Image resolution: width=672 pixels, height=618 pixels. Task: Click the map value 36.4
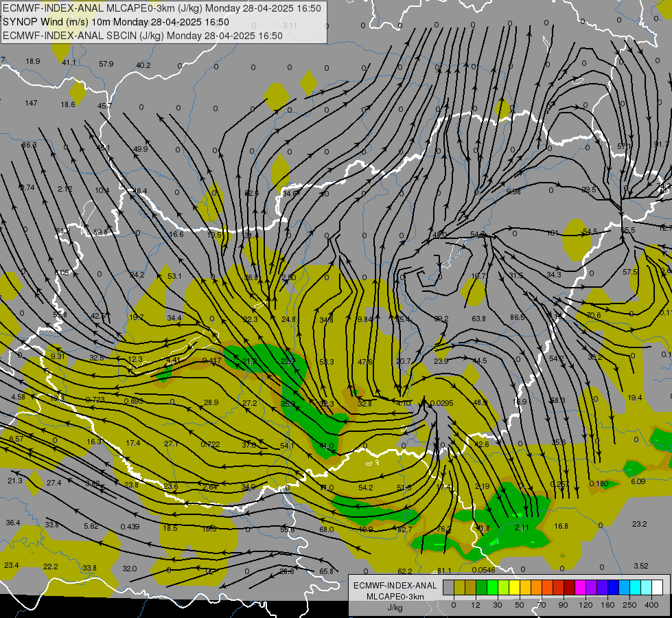(13, 523)
